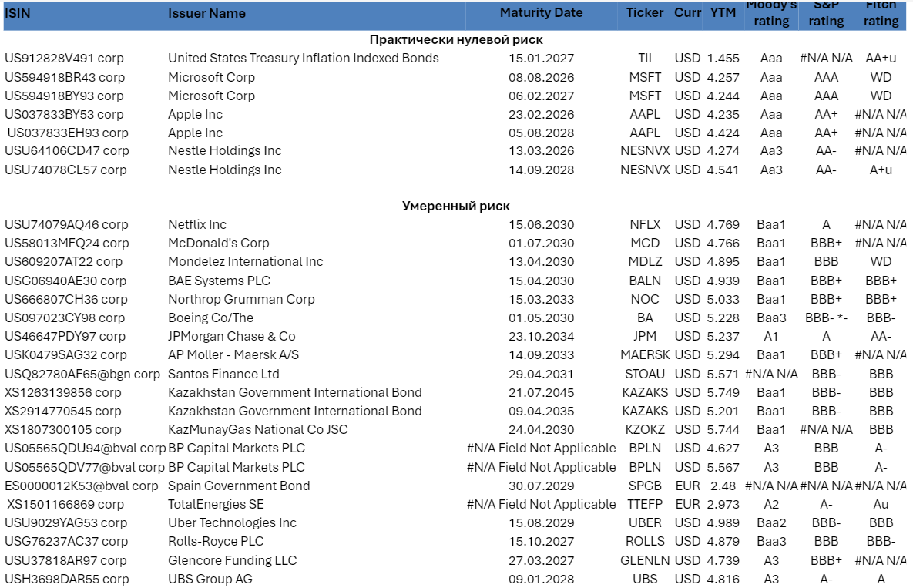This screenshot has height=588, width=913.
Task: Click the Netflix Inc issuer cell
Action: pos(196,225)
